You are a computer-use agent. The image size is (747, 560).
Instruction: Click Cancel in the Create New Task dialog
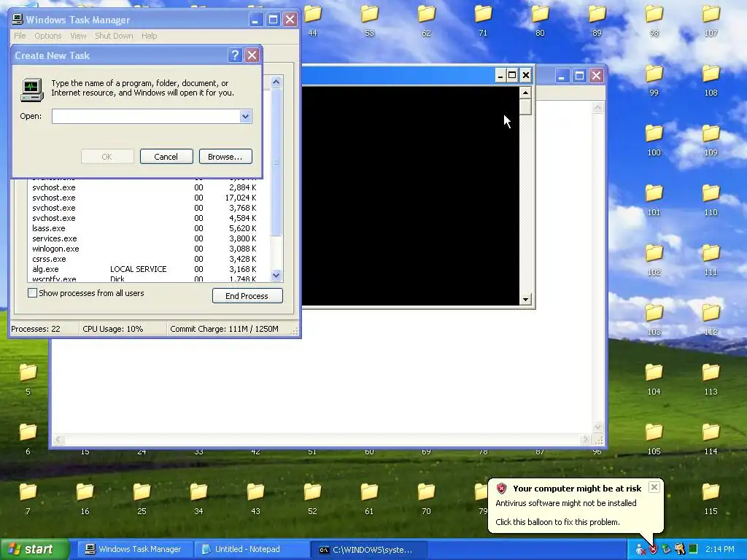point(166,157)
